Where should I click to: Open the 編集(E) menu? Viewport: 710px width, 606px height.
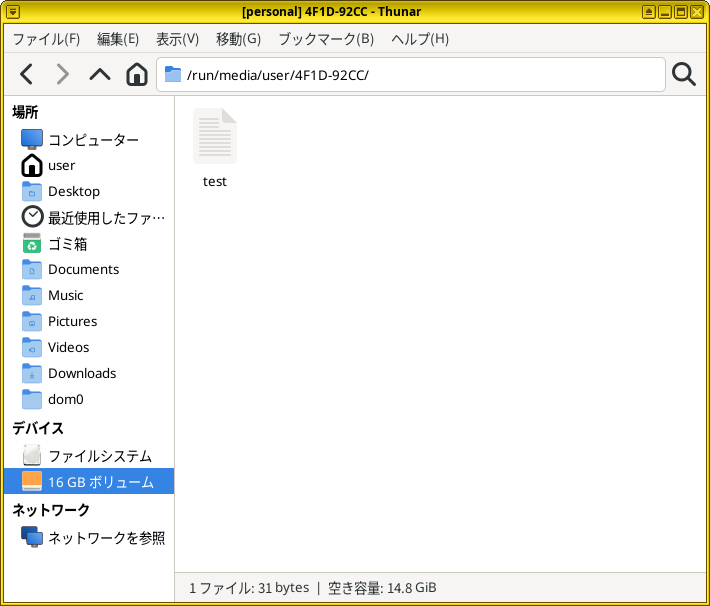pyautogui.click(x=118, y=39)
